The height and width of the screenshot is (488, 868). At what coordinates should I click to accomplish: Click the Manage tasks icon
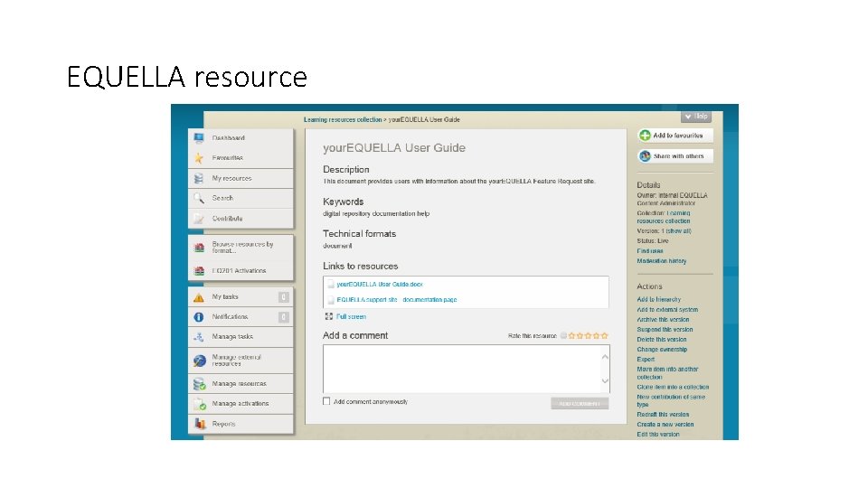pos(199,337)
